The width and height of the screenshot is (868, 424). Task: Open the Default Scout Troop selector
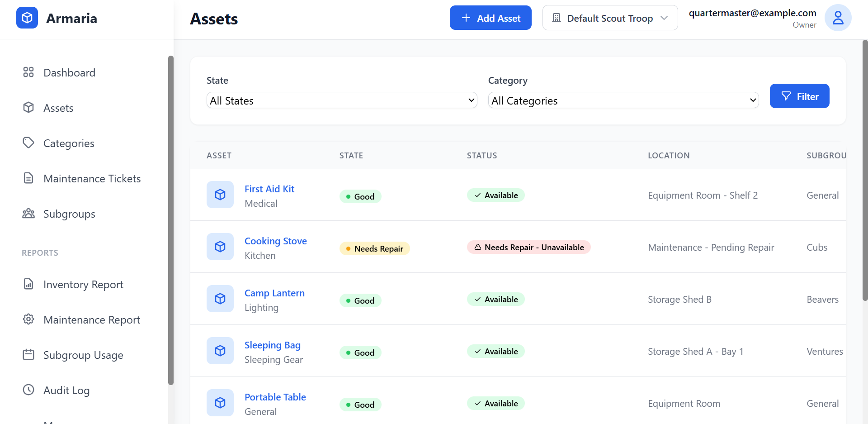click(609, 18)
